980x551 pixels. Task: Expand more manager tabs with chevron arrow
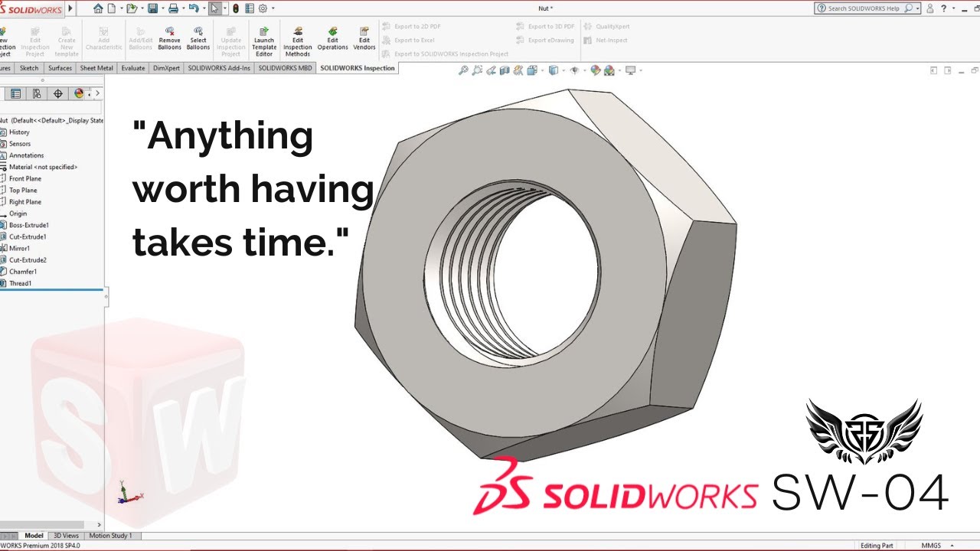97,93
